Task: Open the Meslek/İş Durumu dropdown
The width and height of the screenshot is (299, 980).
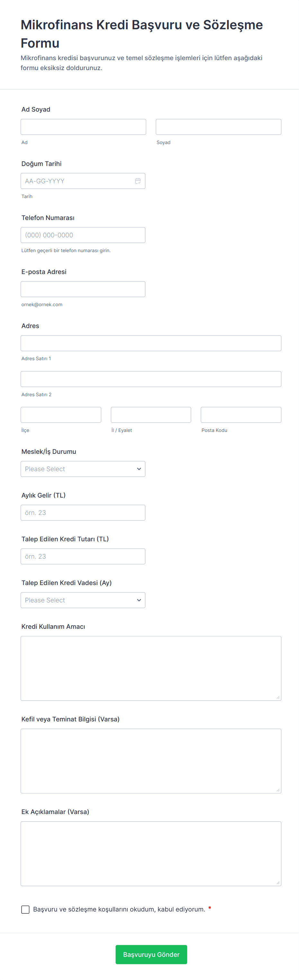Action: tap(83, 469)
